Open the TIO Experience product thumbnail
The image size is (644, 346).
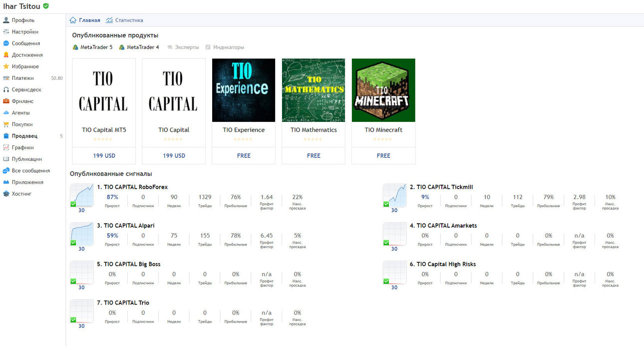(x=244, y=90)
